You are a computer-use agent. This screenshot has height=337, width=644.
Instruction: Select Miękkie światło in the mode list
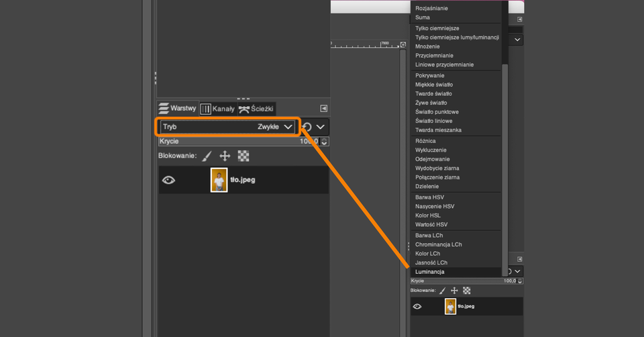click(434, 85)
